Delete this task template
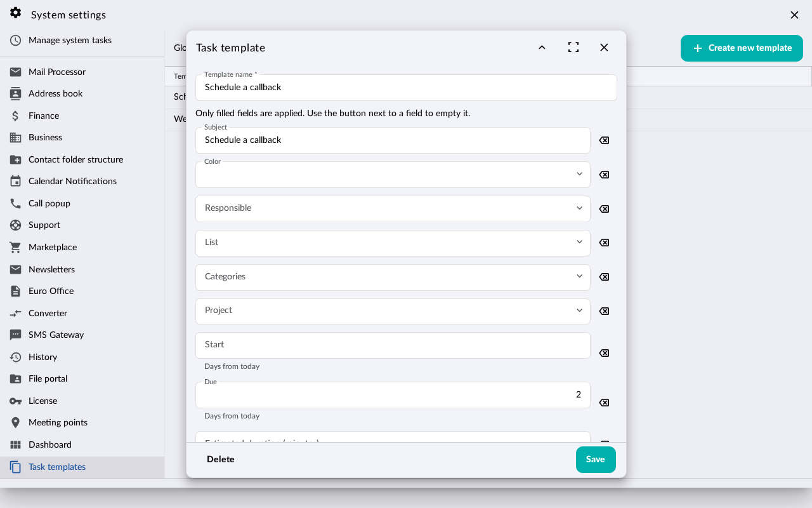 pos(221,460)
